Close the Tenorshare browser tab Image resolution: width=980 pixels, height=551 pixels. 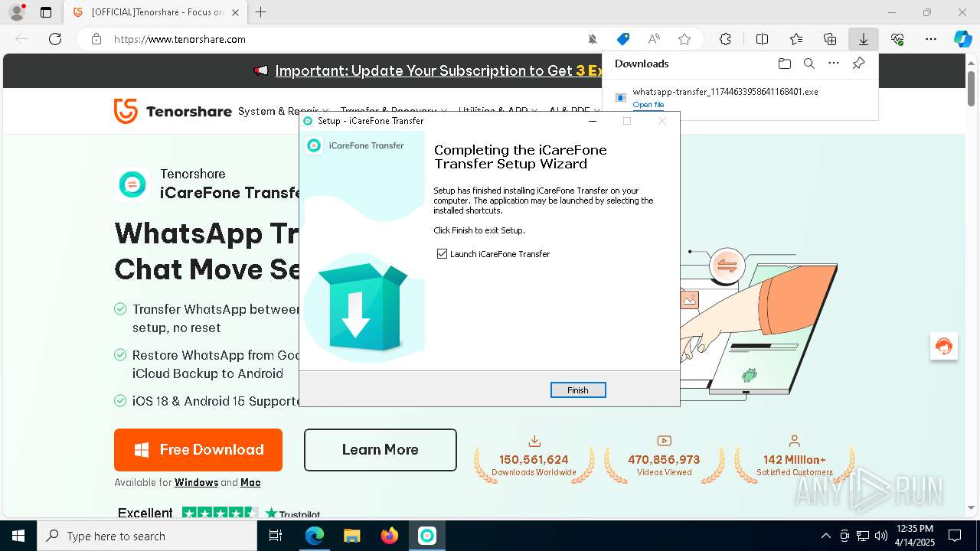tap(235, 12)
